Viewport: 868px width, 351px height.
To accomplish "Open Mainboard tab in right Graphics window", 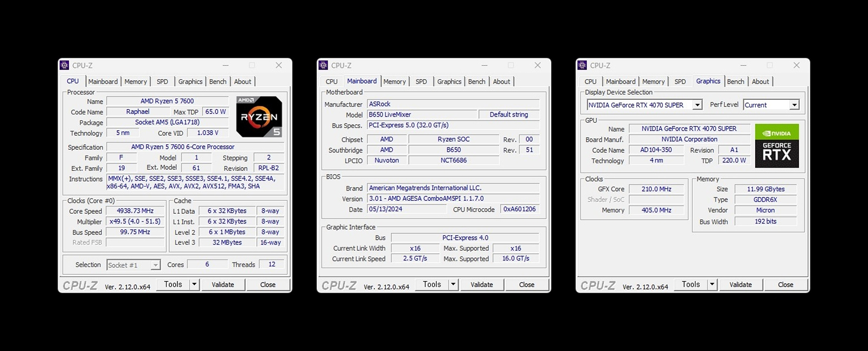I will click(x=621, y=81).
